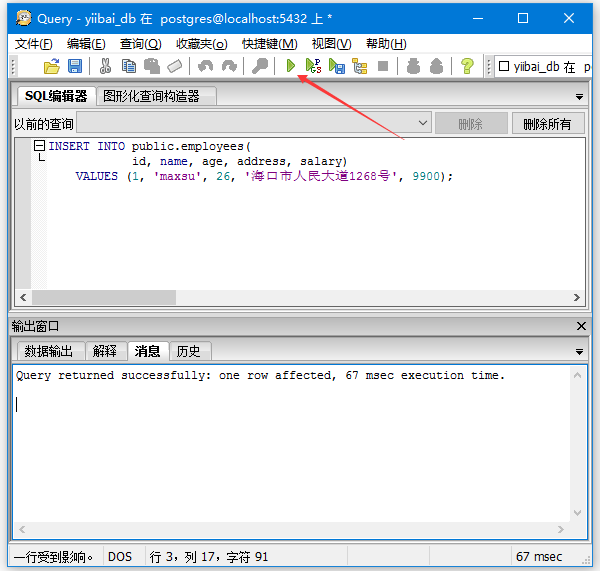Screen dimensions: 600x571
Task: Open the previous queries dropdown
Action: click(x=423, y=124)
